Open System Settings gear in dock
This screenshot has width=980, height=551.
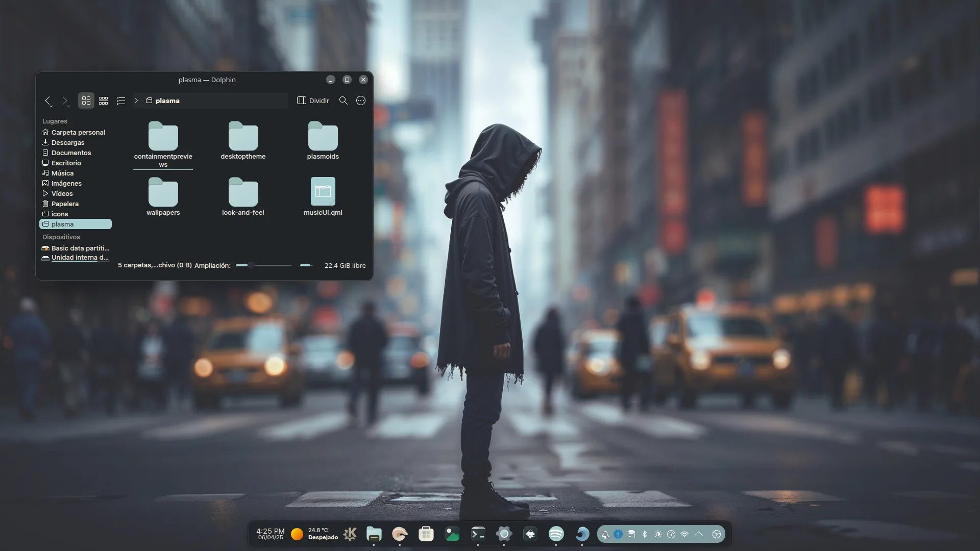click(x=504, y=534)
